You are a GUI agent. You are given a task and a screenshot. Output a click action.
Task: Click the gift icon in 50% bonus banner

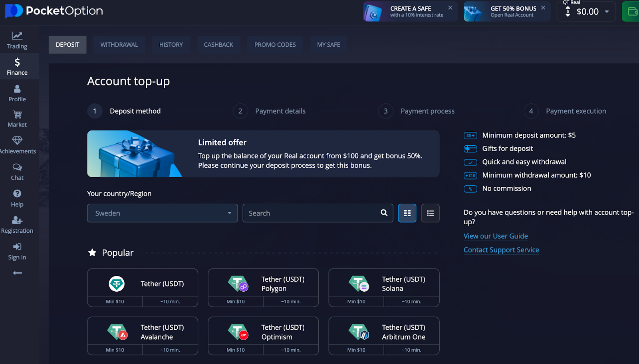[x=473, y=12]
